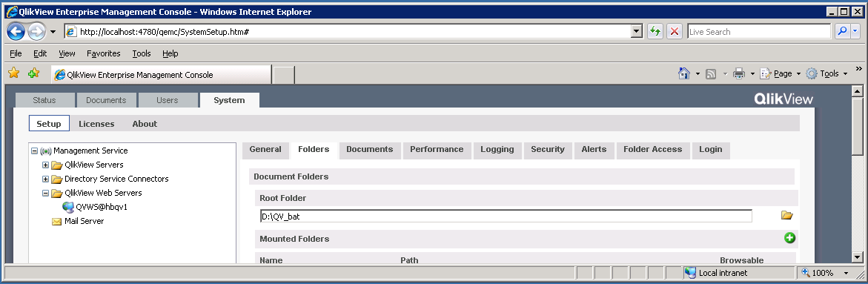
Task: Click the Root Folder path field
Action: [506, 216]
